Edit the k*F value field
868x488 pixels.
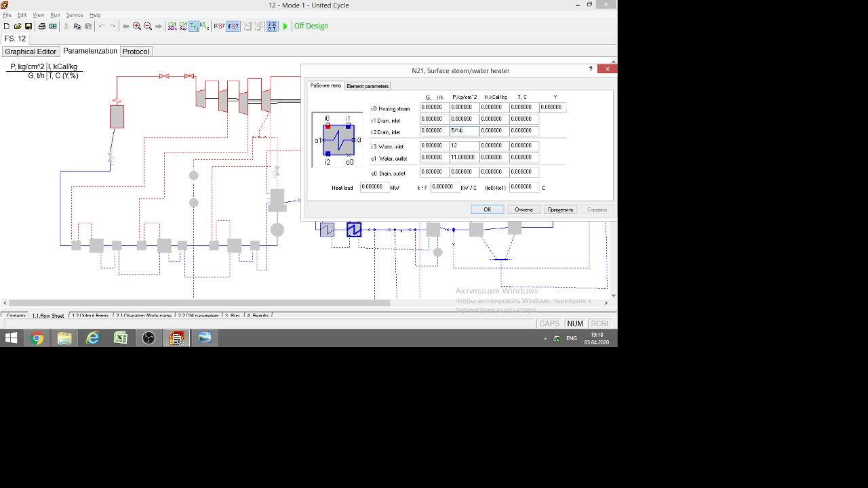[445, 187]
